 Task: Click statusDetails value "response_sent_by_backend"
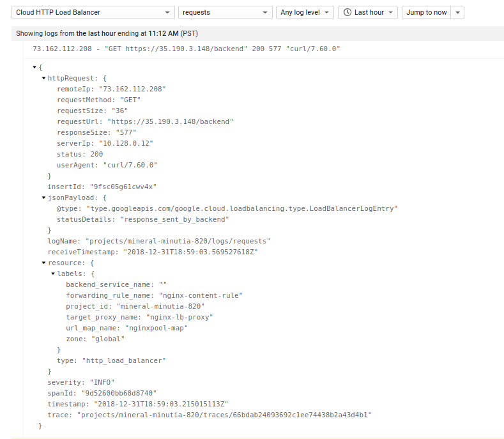click(x=174, y=220)
